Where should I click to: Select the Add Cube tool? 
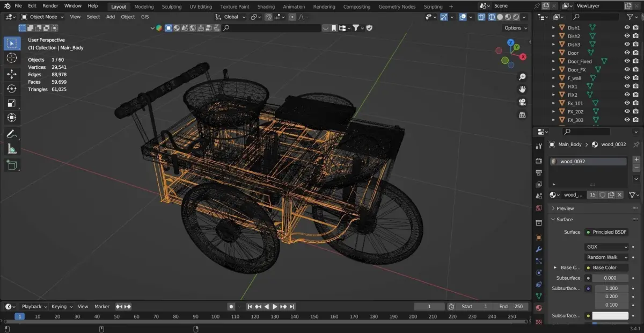tap(12, 165)
